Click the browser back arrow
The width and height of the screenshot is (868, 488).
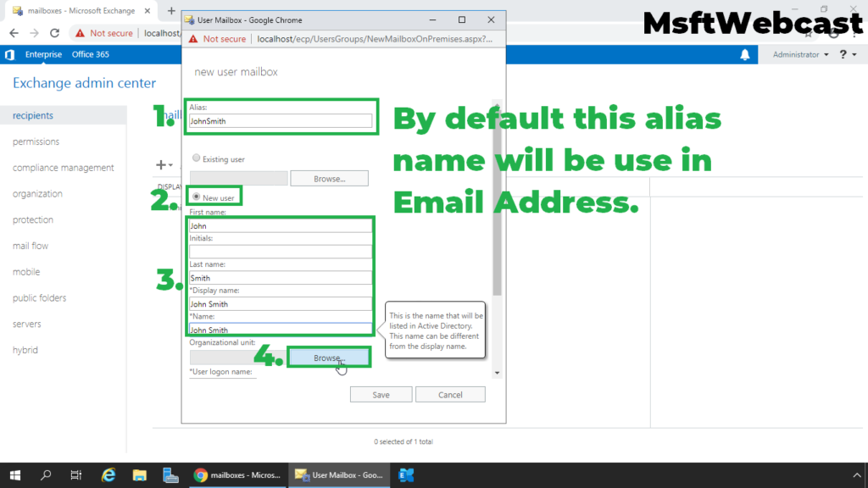pyautogui.click(x=14, y=33)
